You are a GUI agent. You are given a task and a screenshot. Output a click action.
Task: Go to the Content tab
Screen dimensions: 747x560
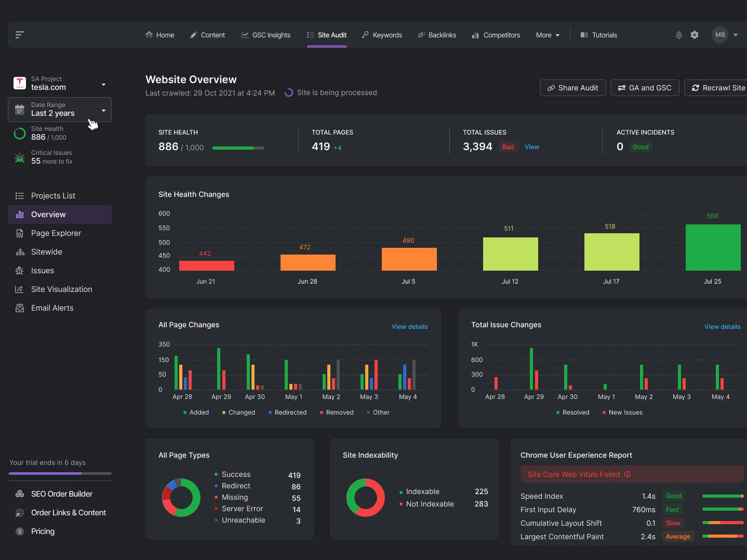click(x=207, y=35)
